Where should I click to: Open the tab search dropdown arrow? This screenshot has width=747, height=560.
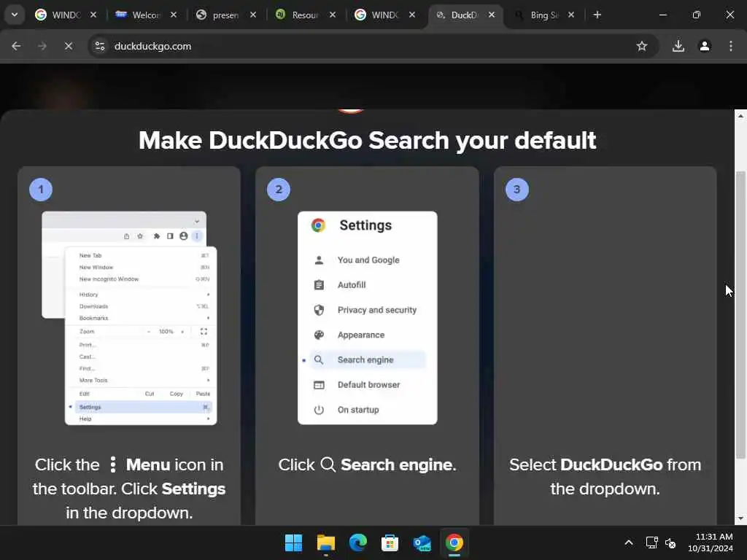pyautogui.click(x=15, y=15)
